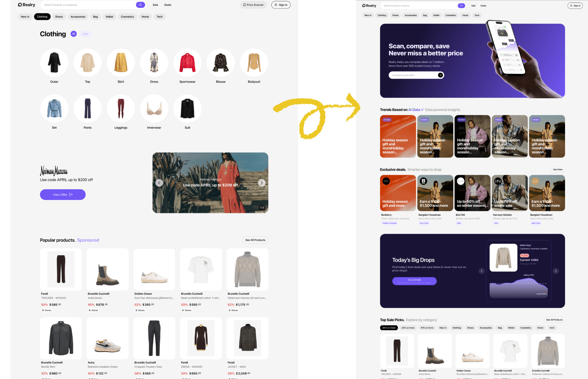Image resolution: width=588 pixels, height=379 pixels.
Task: Toggle the W women filter beside Clothing heading
Action: coord(74,34)
